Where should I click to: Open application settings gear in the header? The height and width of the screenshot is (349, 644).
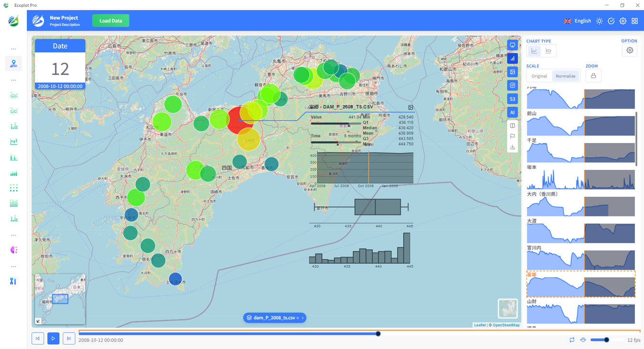[x=623, y=21]
